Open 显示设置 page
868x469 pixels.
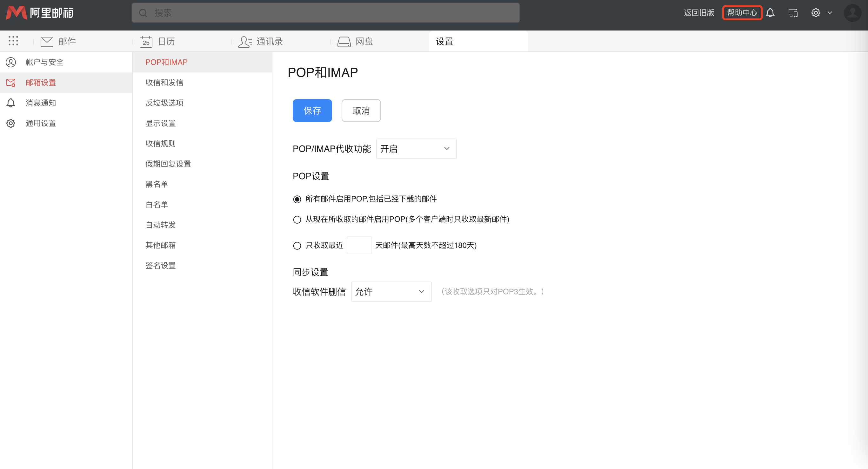click(x=202, y=123)
